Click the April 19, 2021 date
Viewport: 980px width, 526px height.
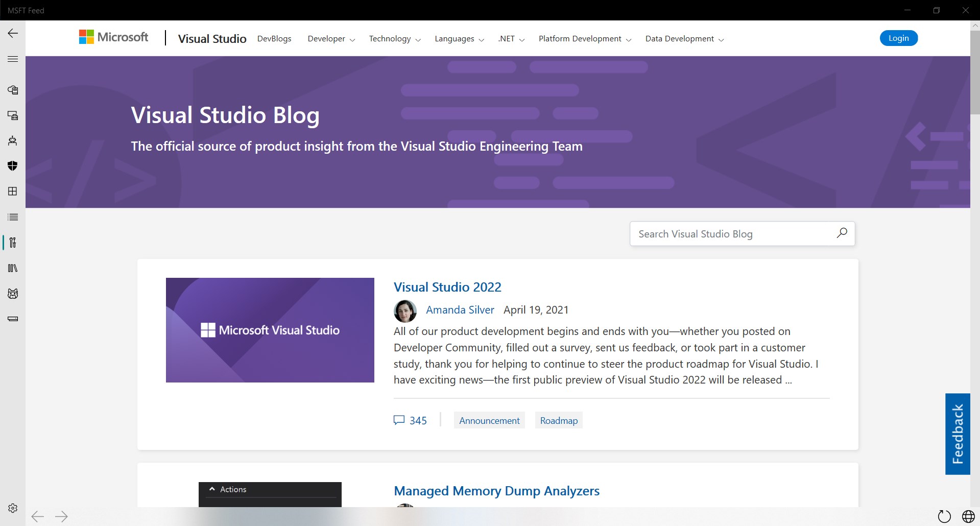[536, 310]
